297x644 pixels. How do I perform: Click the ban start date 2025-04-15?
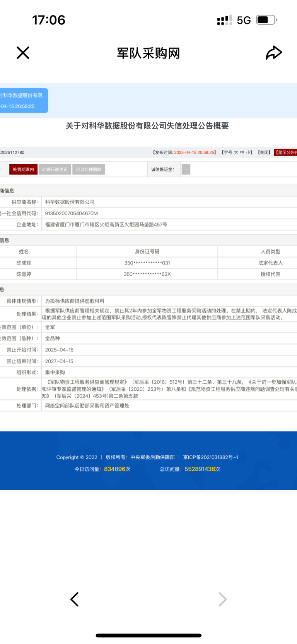[59, 350]
